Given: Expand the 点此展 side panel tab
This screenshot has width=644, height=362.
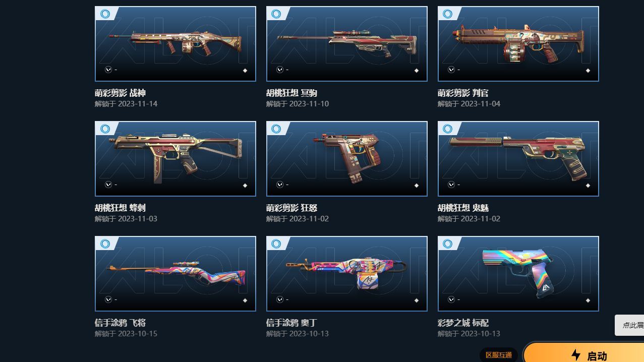Looking at the screenshot, I should point(629,325).
